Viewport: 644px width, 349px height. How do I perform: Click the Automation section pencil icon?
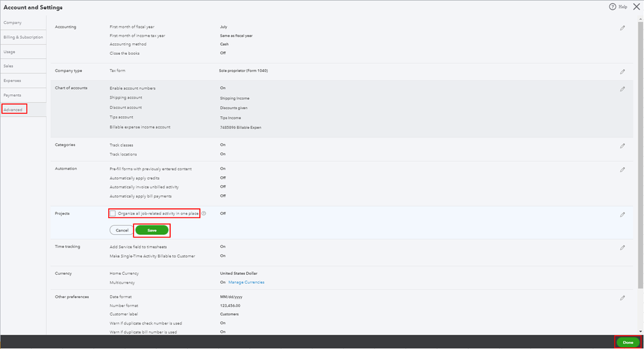click(x=622, y=170)
